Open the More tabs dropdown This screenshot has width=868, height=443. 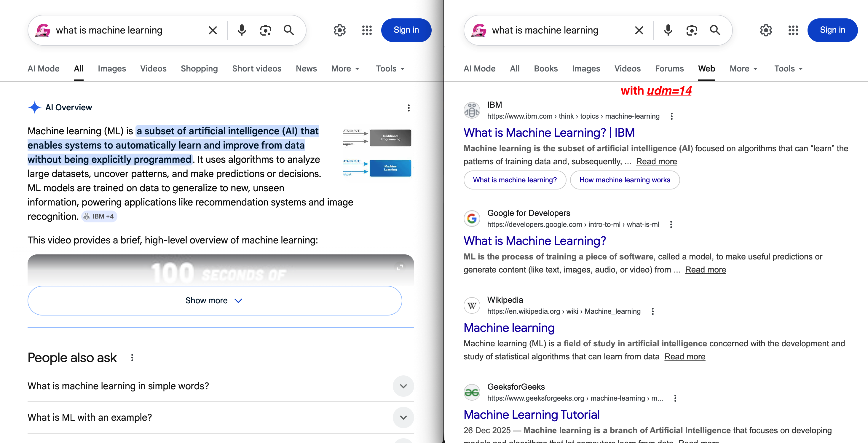click(x=345, y=68)
